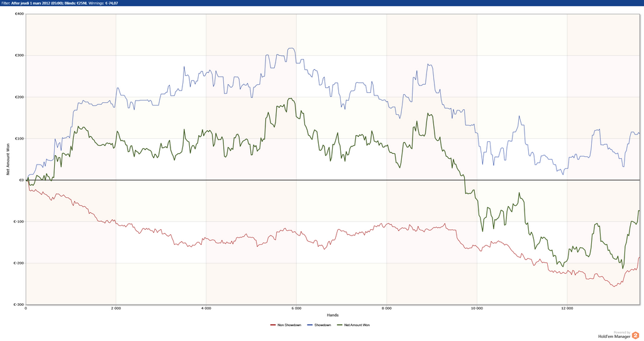
Task: Click the '6 000' x-axis label
Action: pyautogui.click(x=296, y=308)
